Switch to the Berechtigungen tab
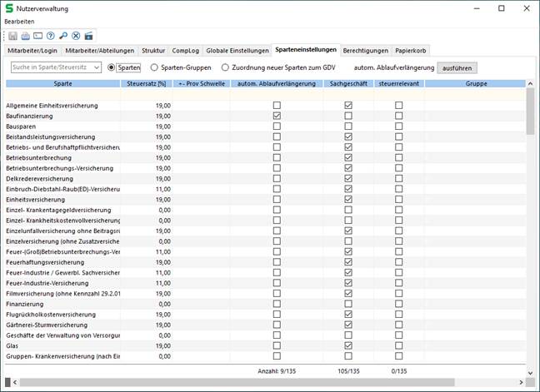This screenshot has width=540, height=392. click(365, 50)
